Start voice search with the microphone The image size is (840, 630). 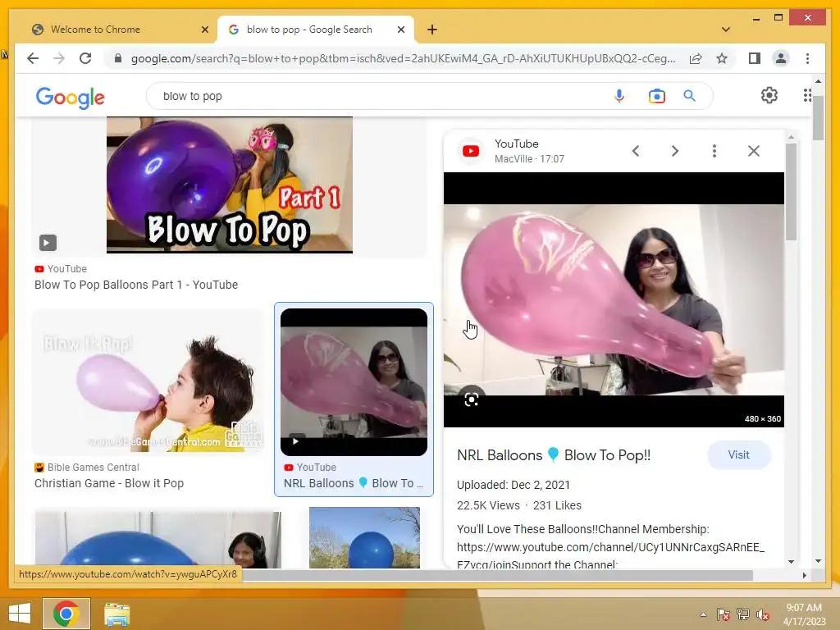pyautogui.click(x=619, y=96)
